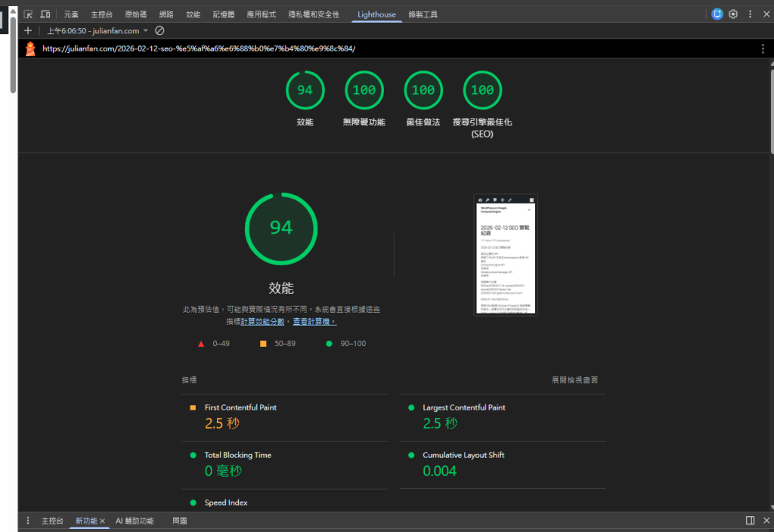The height and width of the screenshot is (532, 774).
Task: Open the AI assistance icon in DevTools toolbar
Action: pos(717,14)
